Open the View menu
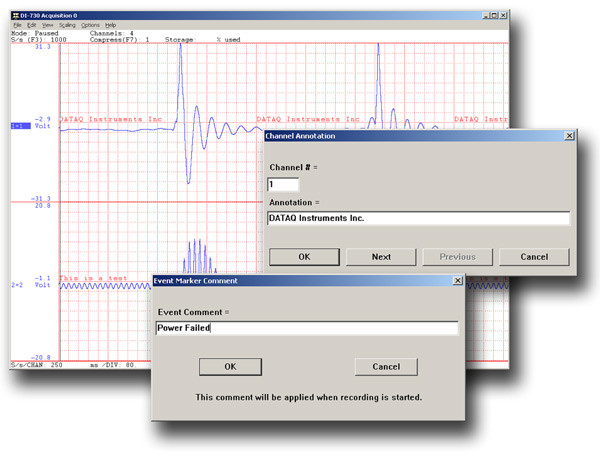 pyautogui.click(x=46, y=25)
